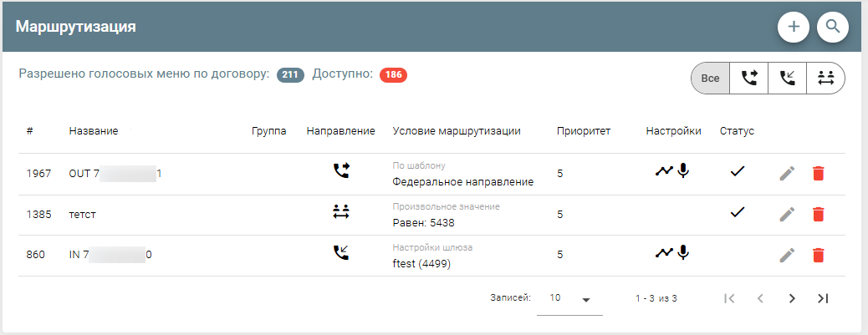Click microphone recording icon in route 1967
Image resolution: width=868 pixels, height=335 pixels.
(683, 171)
